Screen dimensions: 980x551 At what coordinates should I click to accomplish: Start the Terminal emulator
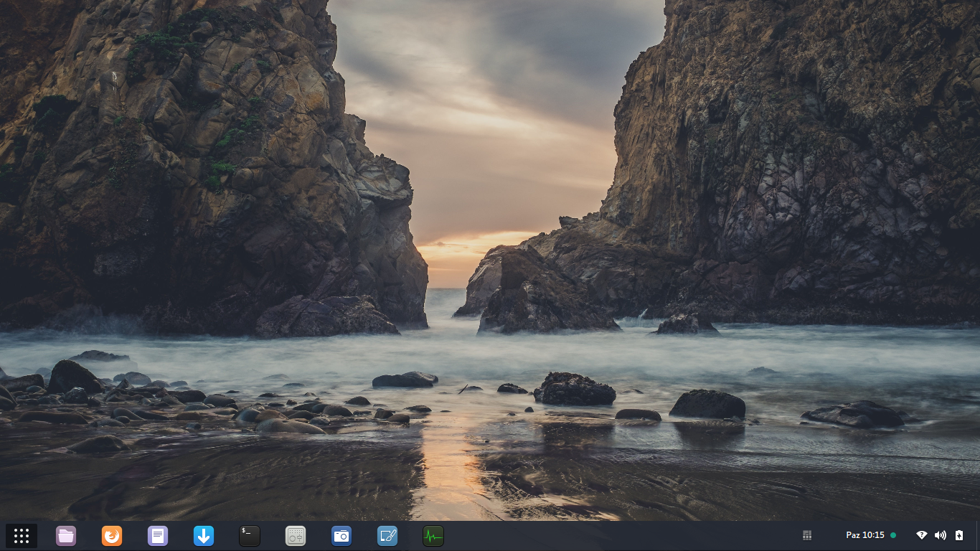250,536
